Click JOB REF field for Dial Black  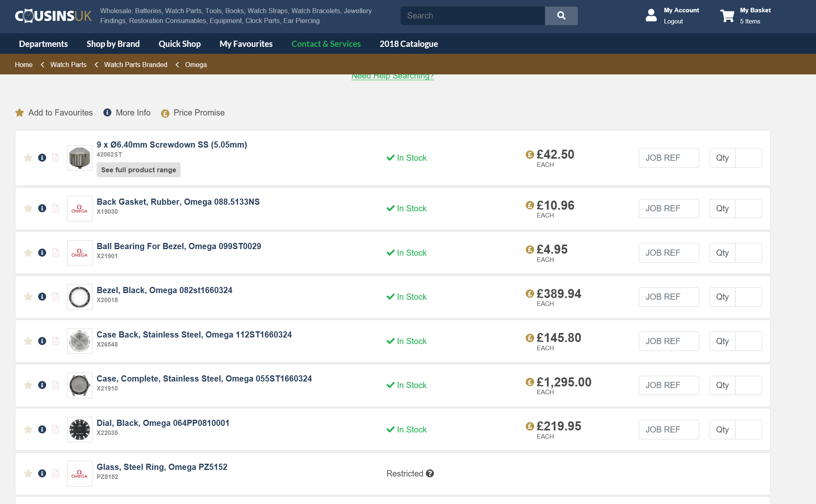coord(668,430)
